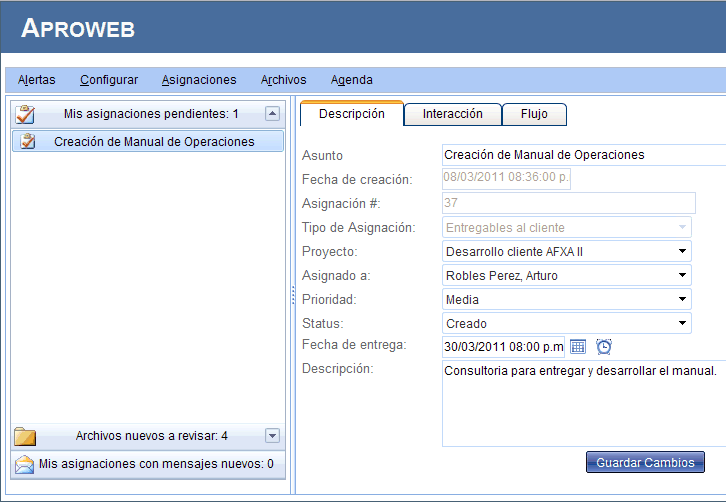Click inside the Descripción text area

[584, 403]
